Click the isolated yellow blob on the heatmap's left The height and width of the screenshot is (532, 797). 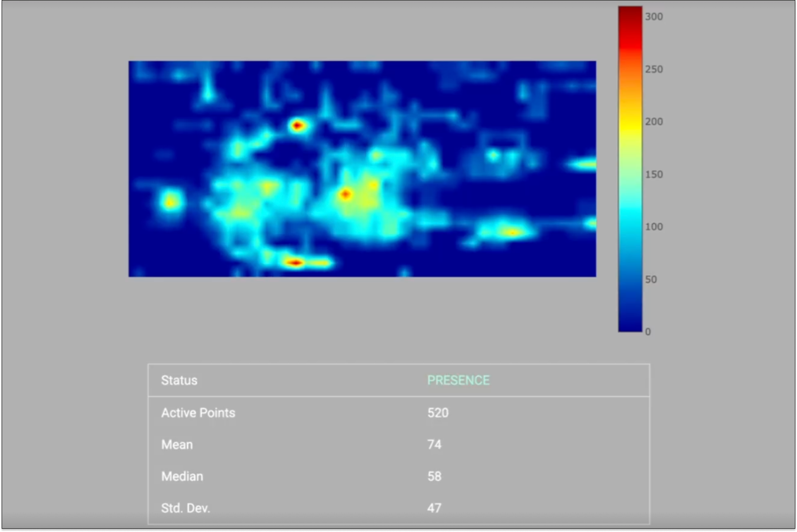coord(170,202)
